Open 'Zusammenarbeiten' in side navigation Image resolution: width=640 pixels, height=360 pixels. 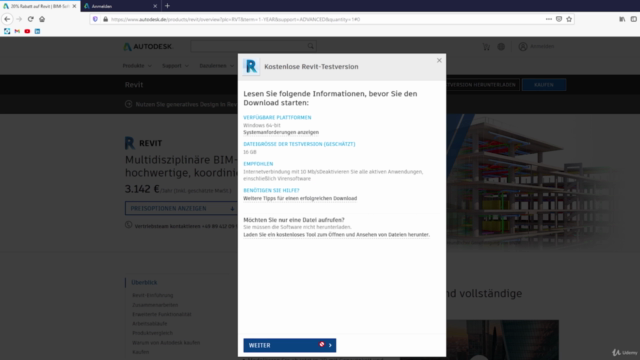[155, 305]
